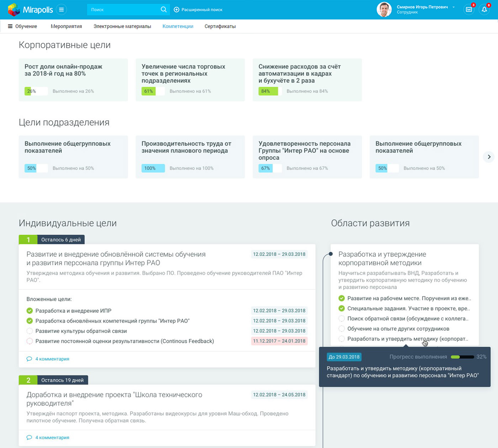
Task: Open Удовлетворенность персонала goal card
Action: point(307,157)
